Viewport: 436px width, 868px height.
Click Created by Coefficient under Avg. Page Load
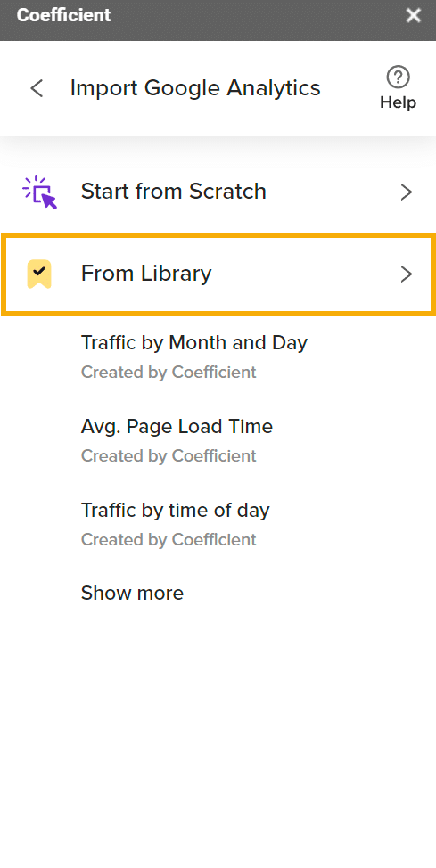(x=169, y=455)
